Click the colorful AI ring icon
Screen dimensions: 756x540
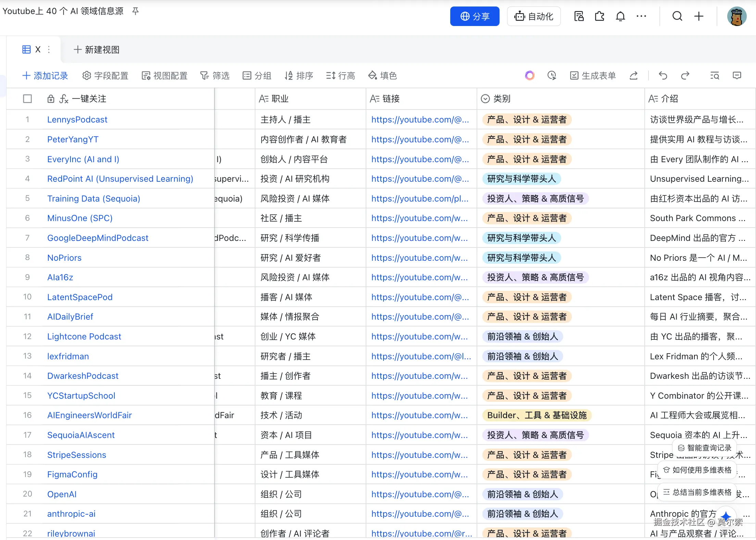coord(529,76)
